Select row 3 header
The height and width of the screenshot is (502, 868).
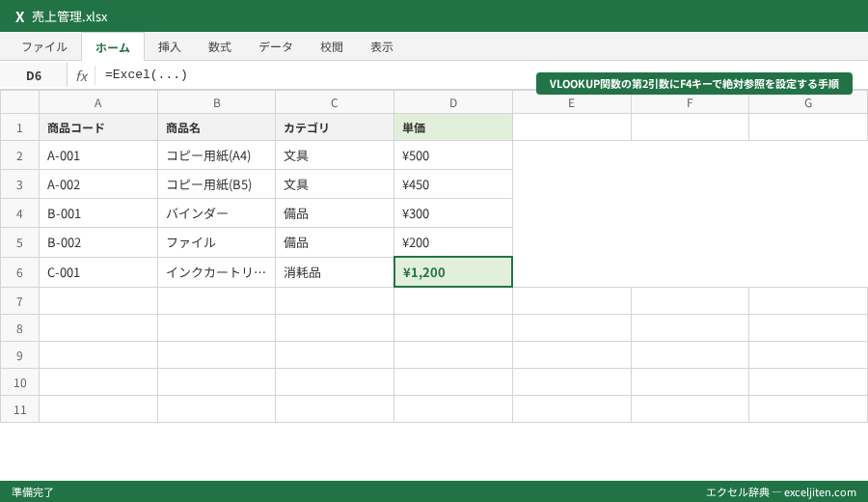(19, 184)
